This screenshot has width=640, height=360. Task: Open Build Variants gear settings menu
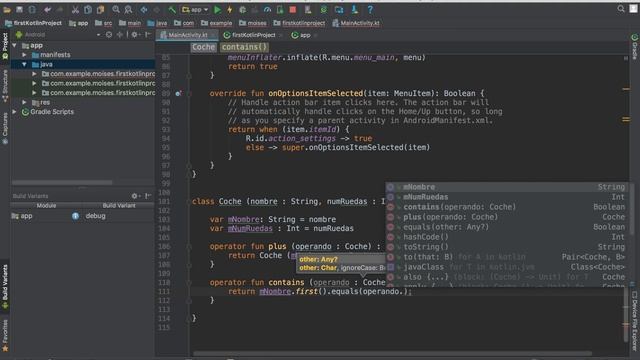(x=135, y=196)
